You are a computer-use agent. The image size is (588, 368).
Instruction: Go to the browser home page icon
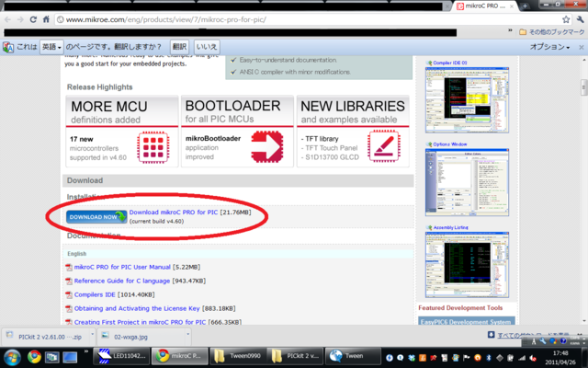point(46,19)
